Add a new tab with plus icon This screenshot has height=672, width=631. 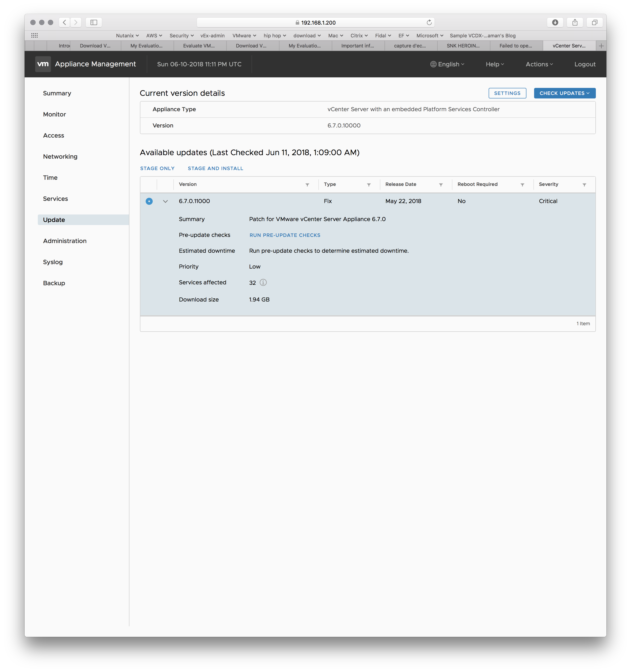[x=601, y=46]
